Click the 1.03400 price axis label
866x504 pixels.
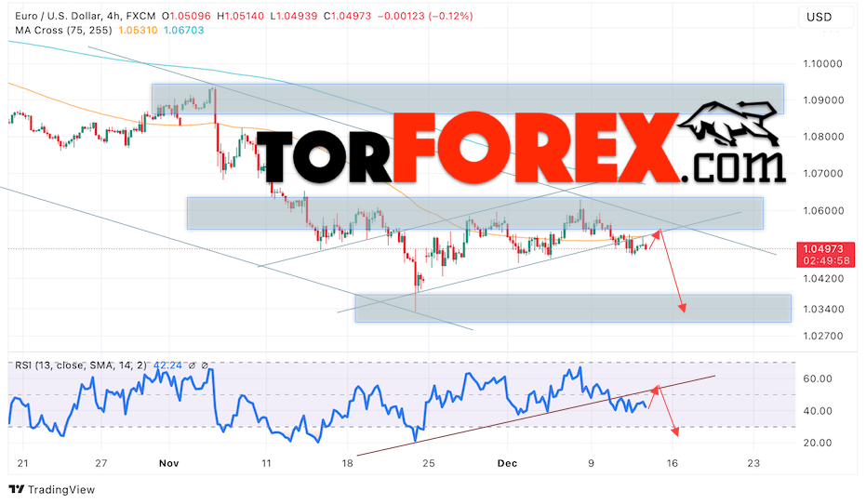tap(822, 309)
